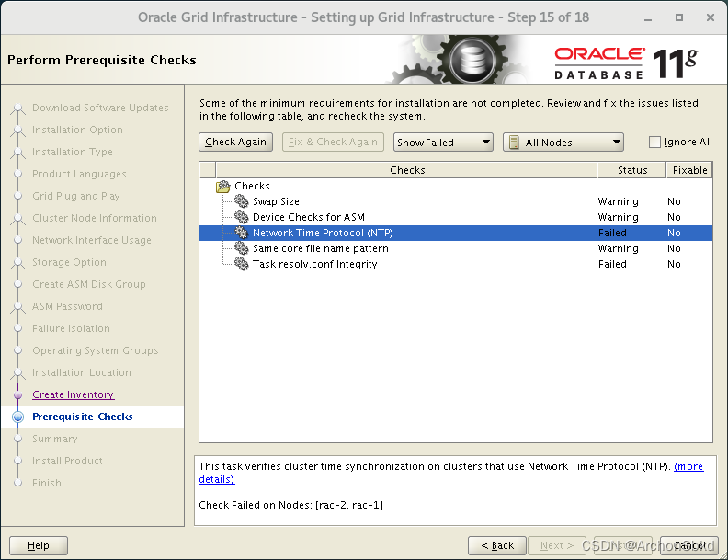
Task: Click the All Nodes dropdown arrow
Action: coord(616,142)
